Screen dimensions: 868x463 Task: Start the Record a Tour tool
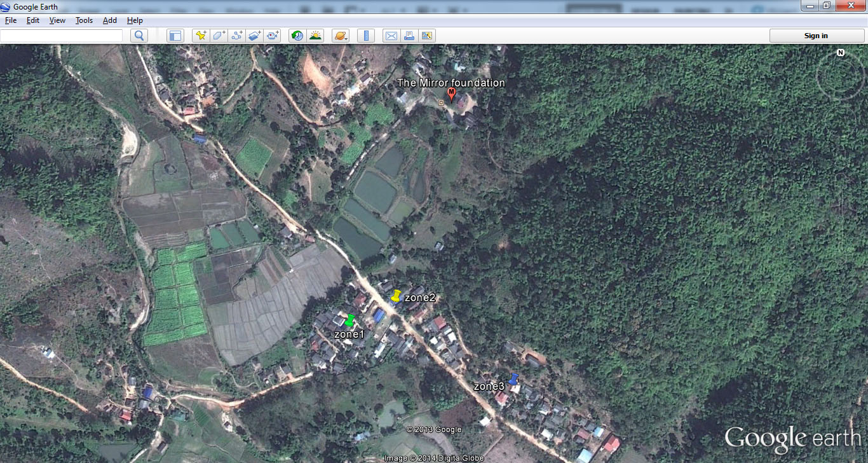[x=273, y=36]
